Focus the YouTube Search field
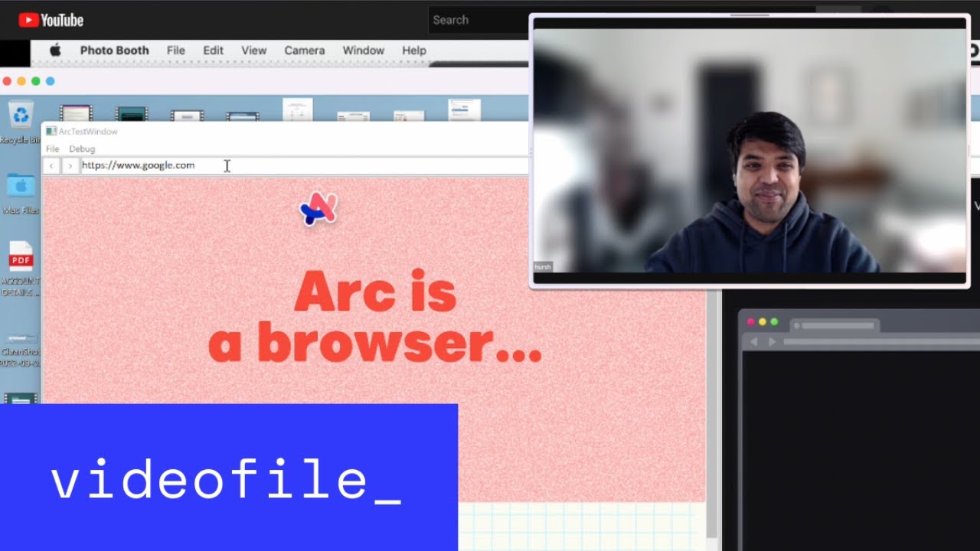This screenshot has height=551, width=980. [478, 20]
